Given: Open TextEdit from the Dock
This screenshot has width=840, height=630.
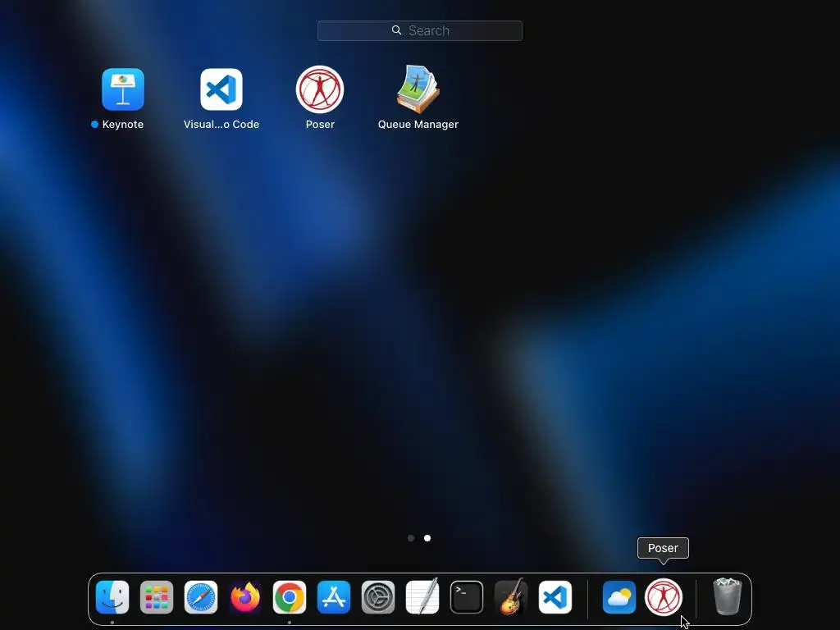Looking at the screenshot, I should tap(422, 597).
